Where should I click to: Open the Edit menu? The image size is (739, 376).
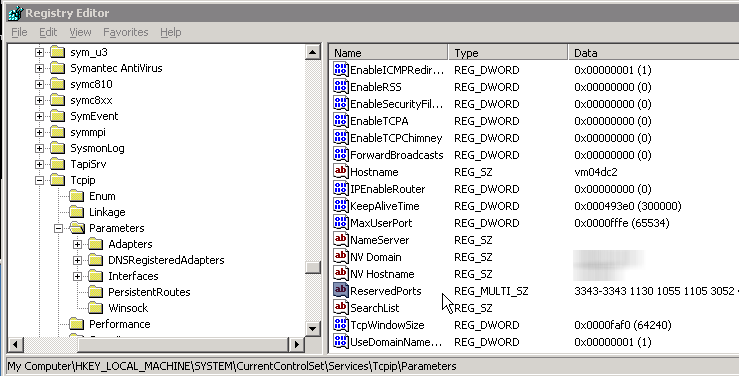coord(48,32)
